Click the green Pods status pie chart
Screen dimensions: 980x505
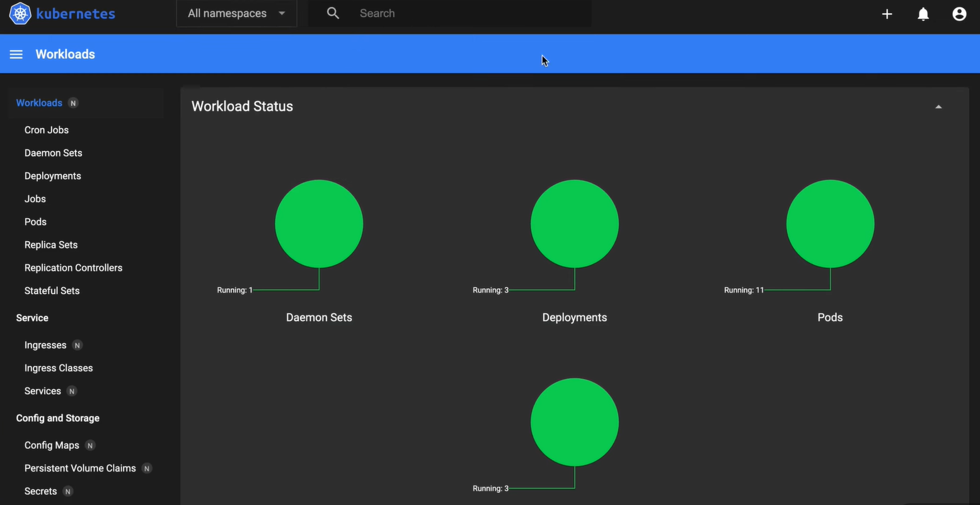[x=830, y=223]
